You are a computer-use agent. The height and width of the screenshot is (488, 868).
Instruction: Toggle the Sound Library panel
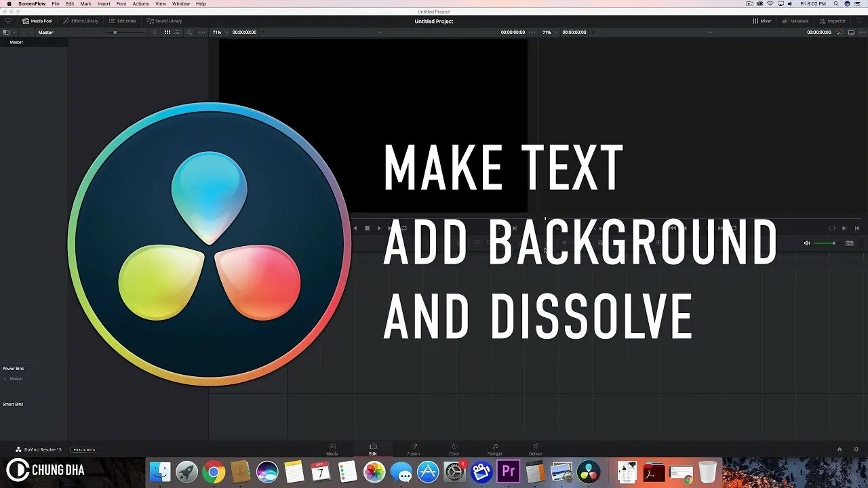(165, 21)
